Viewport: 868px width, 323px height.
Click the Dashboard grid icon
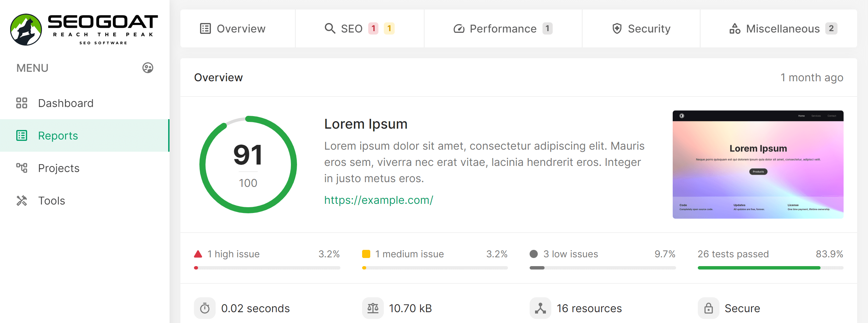click(22, 103)
